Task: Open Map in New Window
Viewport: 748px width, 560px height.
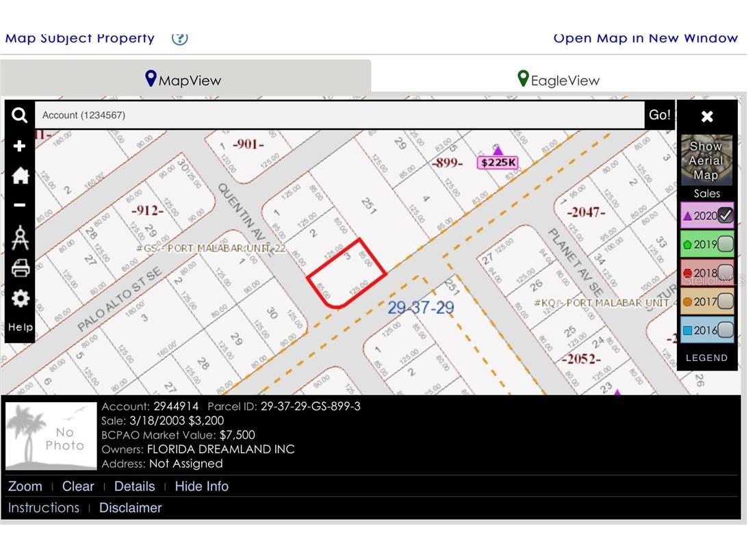Action: (645, 38)
